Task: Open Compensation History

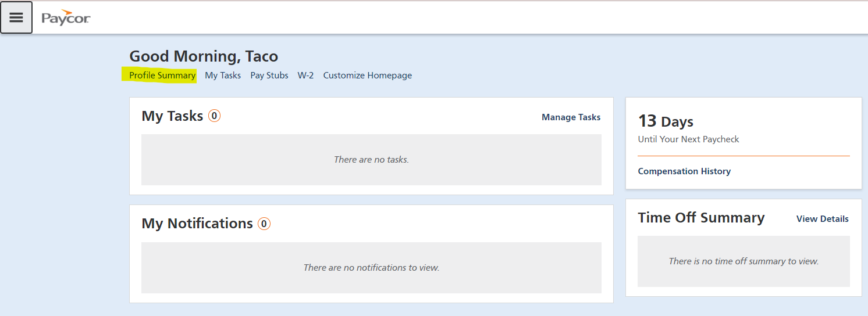Action: (684, 171)
